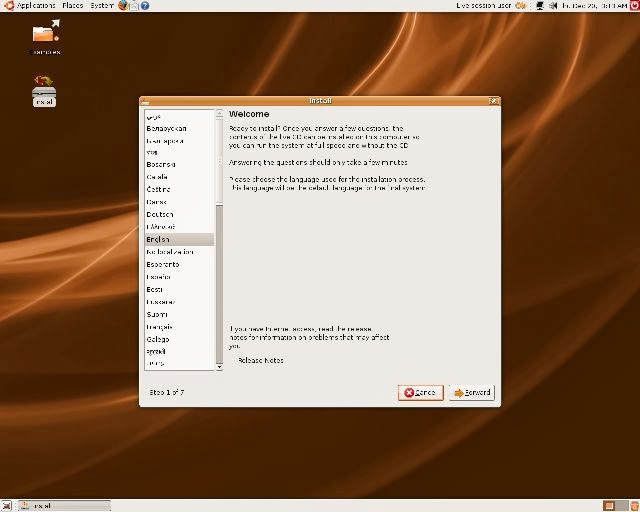
Task: Click the date and time clock
Action: 594,5
